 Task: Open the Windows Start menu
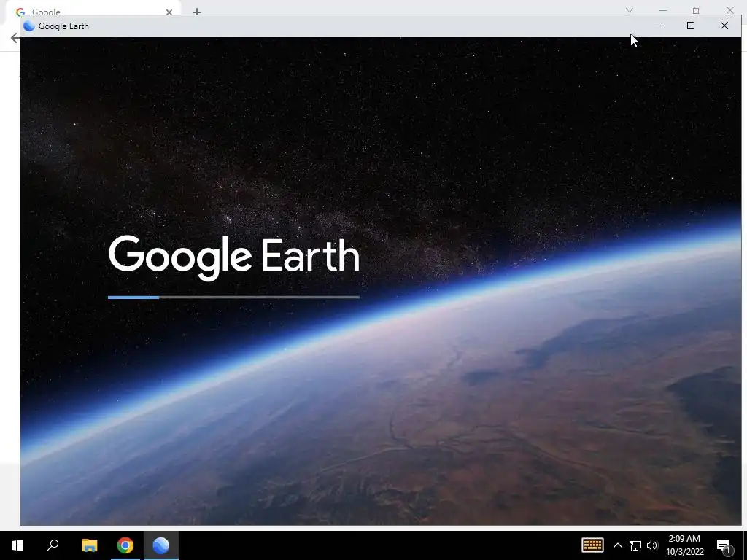(18, 545)
